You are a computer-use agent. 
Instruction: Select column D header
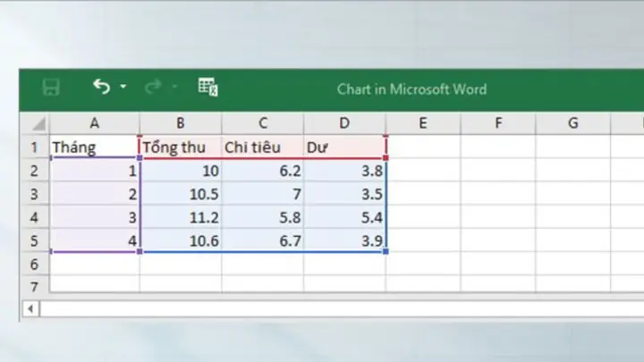coord(344,123)
